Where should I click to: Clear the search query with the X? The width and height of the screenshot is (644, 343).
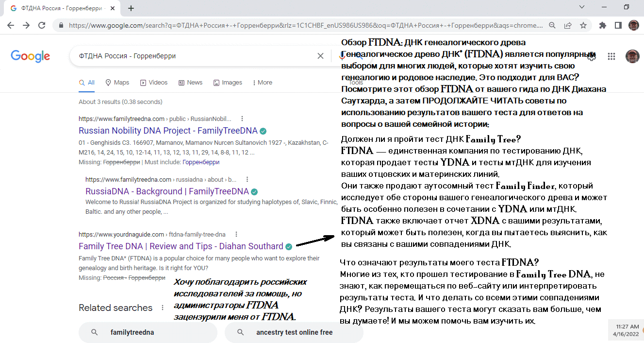tap(320, 56)
